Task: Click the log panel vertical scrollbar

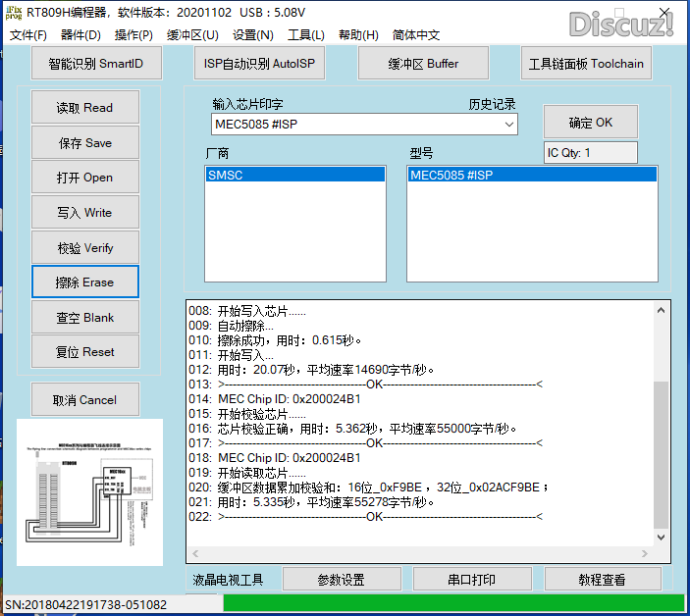Action: pyautogui.click(x=662, y=441)
